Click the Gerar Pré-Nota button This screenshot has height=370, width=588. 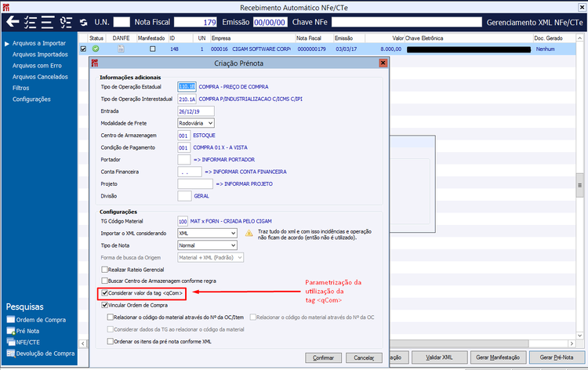(x=557, y=357)
